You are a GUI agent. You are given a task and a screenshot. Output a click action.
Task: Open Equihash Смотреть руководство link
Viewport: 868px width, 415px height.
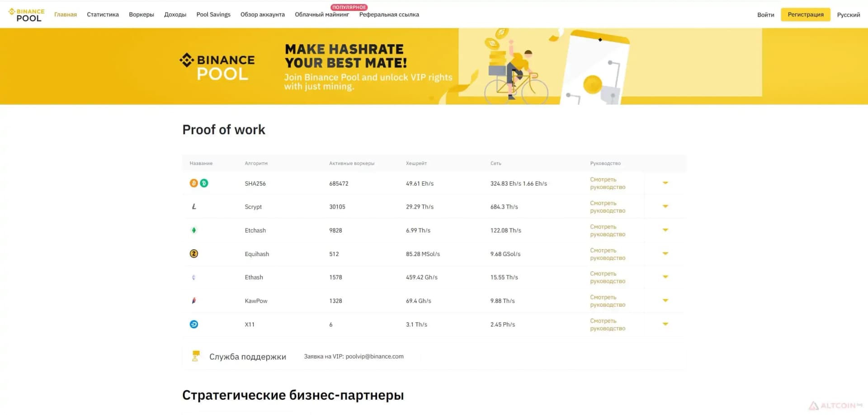(608, 254)
